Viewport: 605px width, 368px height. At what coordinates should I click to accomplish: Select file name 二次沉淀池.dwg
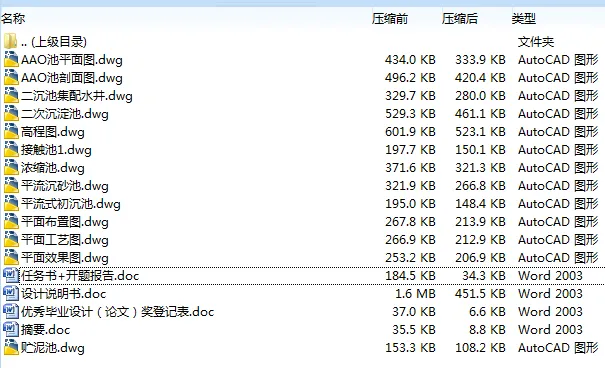pyautogui.click(x=65, y=114)
